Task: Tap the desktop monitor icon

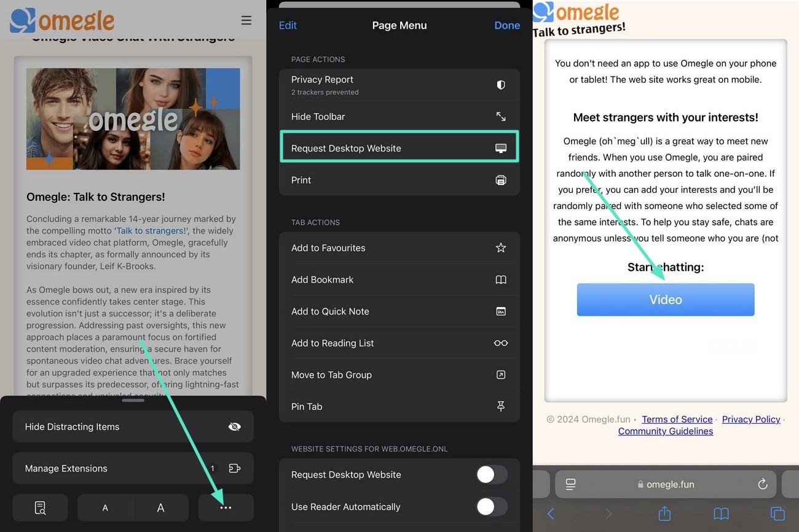Action: pyautogui.click(x=501, y=148)
